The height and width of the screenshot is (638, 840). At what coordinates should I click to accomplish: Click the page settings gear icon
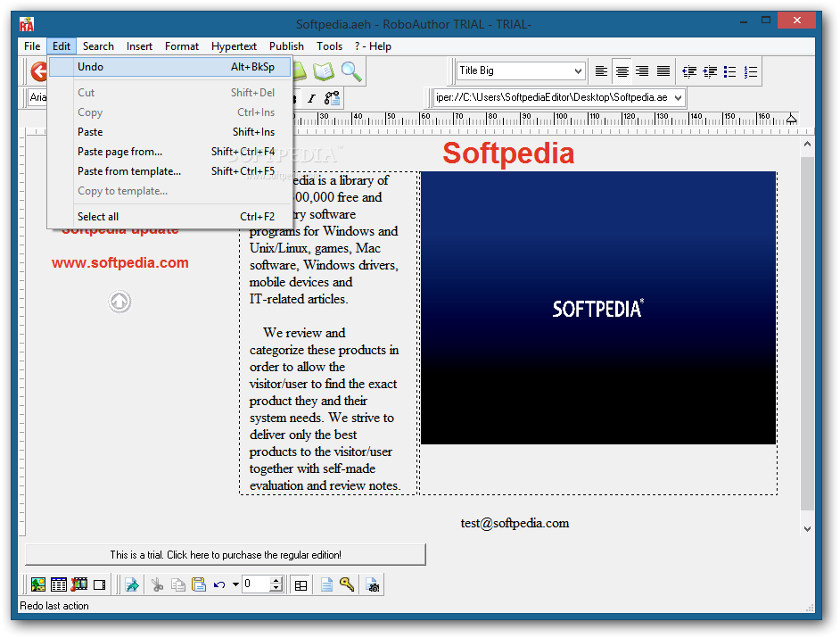click(373, 585)
